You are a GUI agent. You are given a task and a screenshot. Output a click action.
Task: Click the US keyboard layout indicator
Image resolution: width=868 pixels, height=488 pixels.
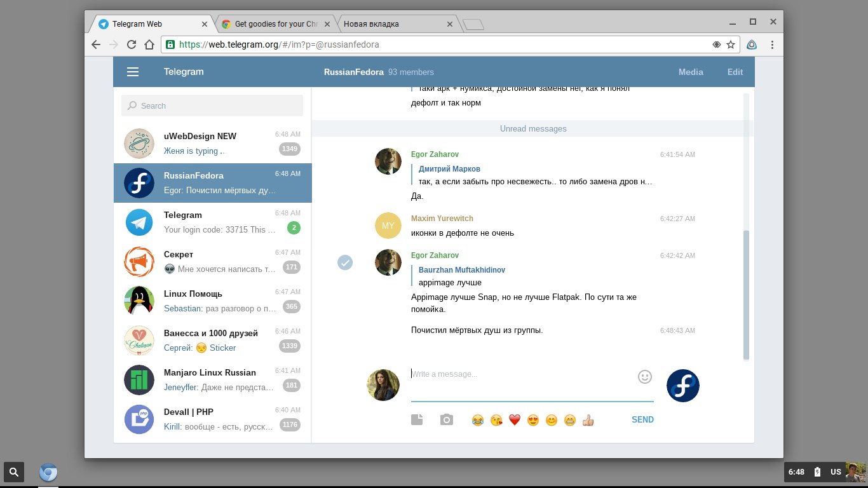coord(836,472)
